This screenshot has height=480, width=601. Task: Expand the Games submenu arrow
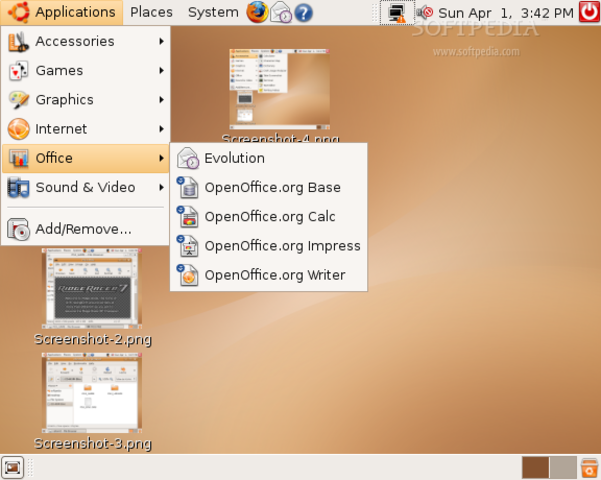161,71
